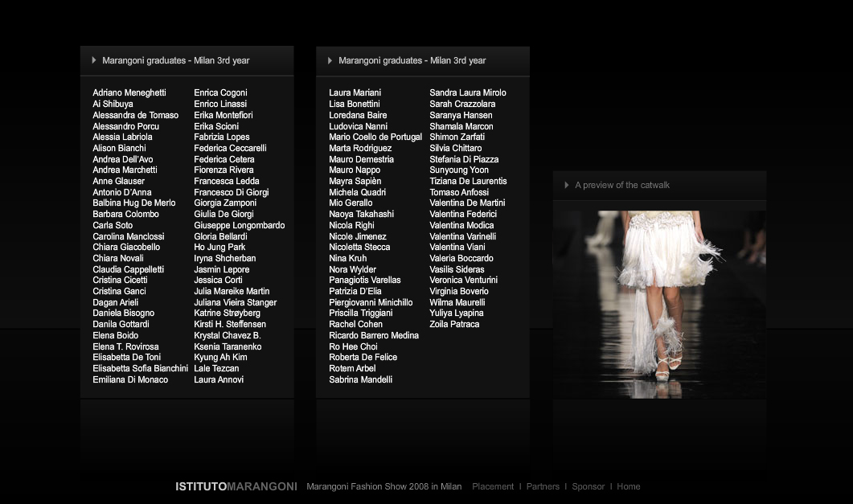Select the name Jasmin Lepore

click(x=221, y=269)
